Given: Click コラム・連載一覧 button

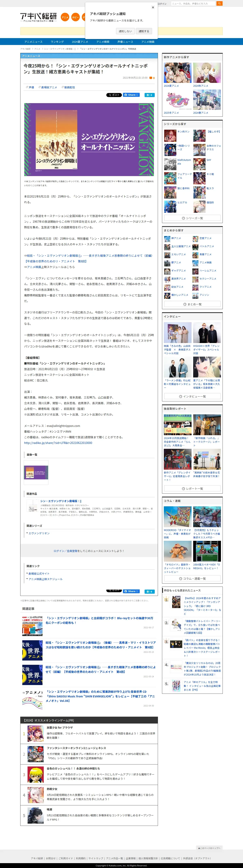Looking at the screenshot, I should 192,578.
